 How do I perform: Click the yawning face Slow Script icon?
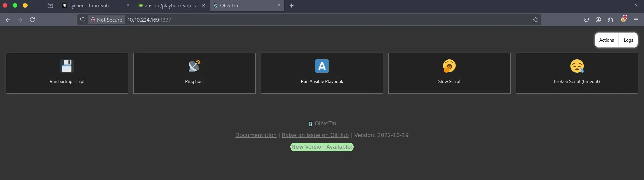[x=449, y=66]
